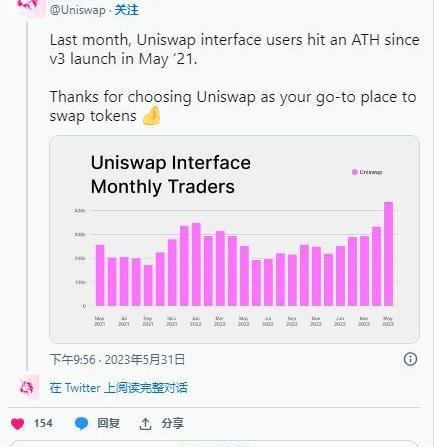Click the chart title Uniswap Interface Monthly Traders
Viewport: 434px width, 447px height.
tap(171, 174)
